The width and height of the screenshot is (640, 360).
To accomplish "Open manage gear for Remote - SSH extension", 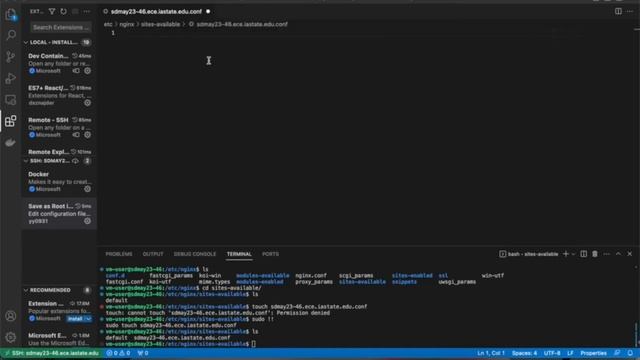I will pyautogui.click(x=87, y=135).
